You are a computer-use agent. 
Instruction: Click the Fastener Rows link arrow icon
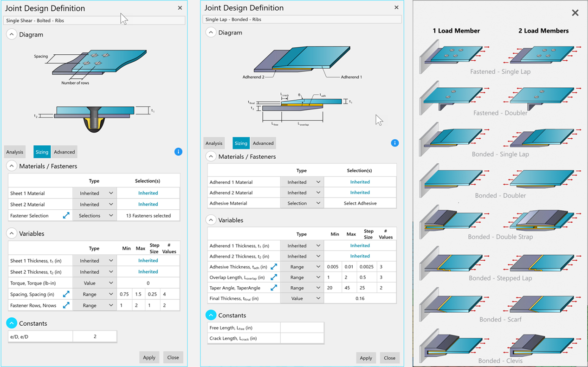pos(66,305)
